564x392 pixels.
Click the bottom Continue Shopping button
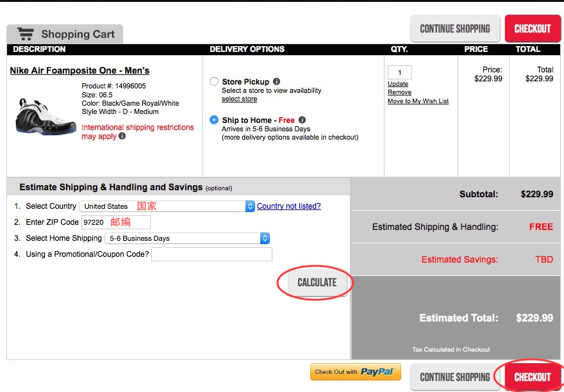455,377
